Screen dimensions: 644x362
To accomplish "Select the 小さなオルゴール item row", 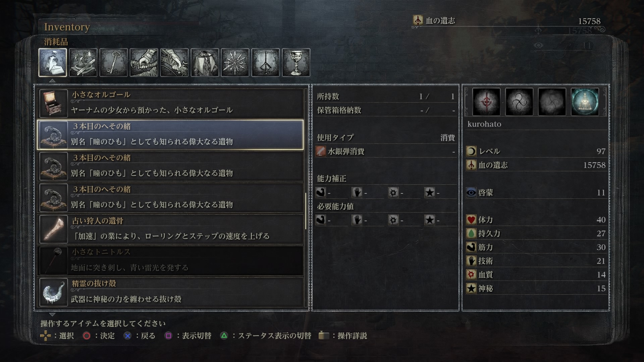I will coord(170,103).
